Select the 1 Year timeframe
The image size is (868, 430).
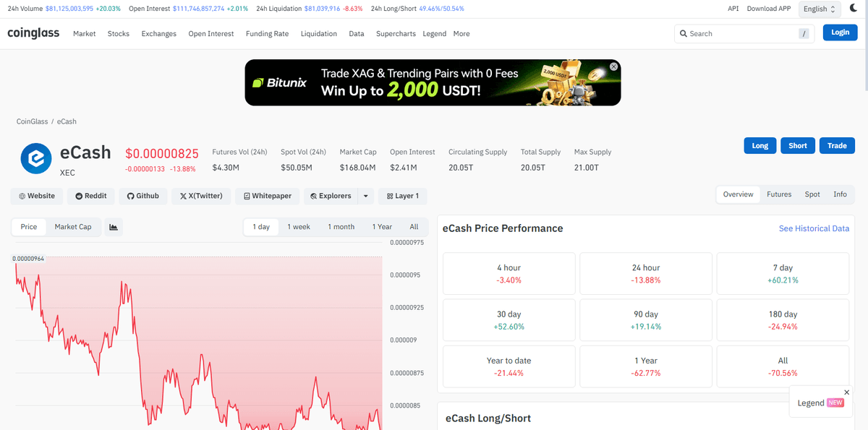382,227
